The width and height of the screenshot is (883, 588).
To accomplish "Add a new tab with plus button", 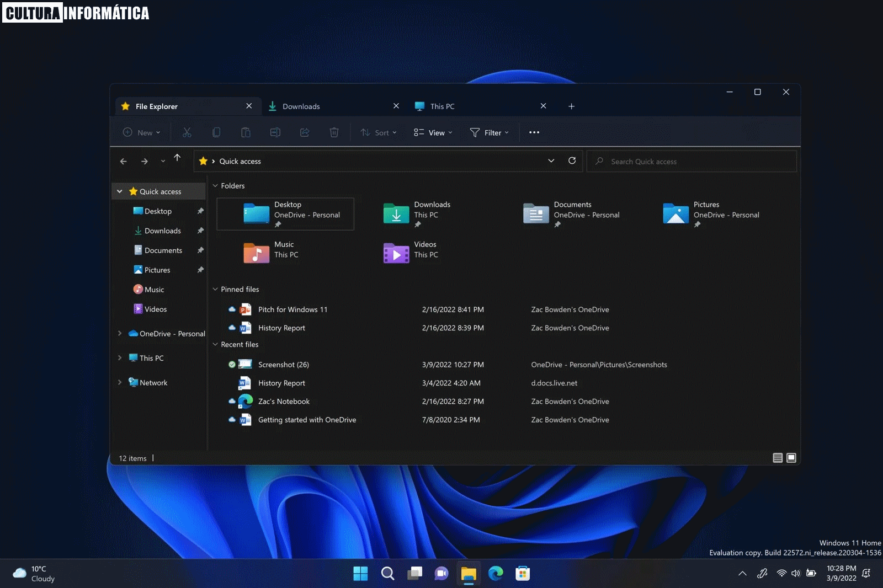I will pyautogui.click(x=572, y=106).
